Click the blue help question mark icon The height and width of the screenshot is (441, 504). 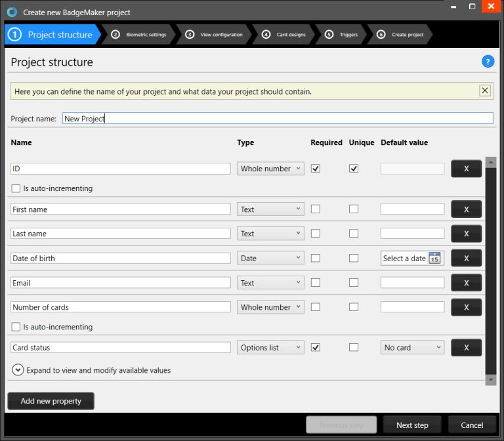488,62
